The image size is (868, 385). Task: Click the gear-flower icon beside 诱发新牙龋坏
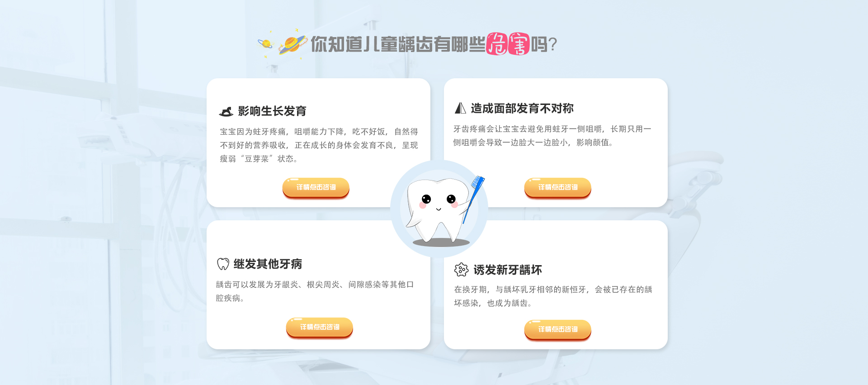[461, 270]
